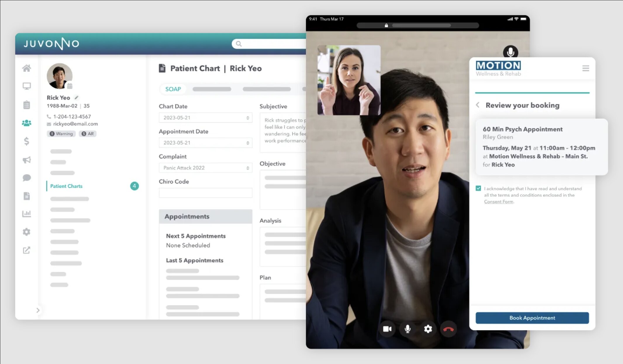
Task: Open the patients group icon
Action: (x=27, y=123)
